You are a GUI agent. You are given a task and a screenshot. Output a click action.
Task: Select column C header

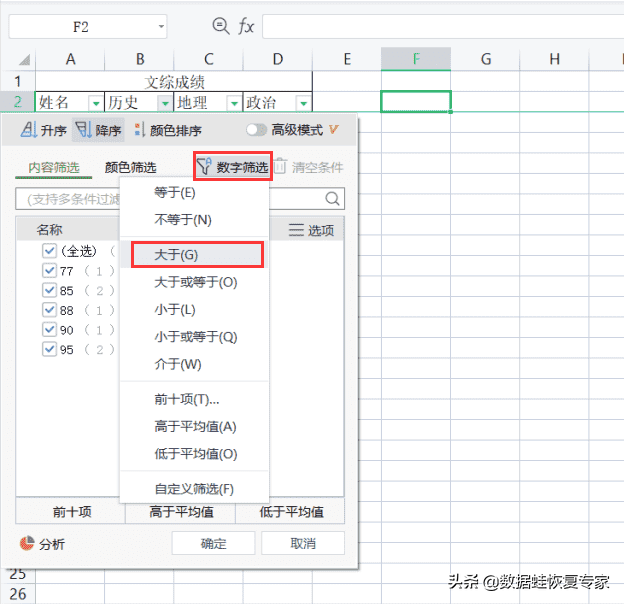[209, 59]
